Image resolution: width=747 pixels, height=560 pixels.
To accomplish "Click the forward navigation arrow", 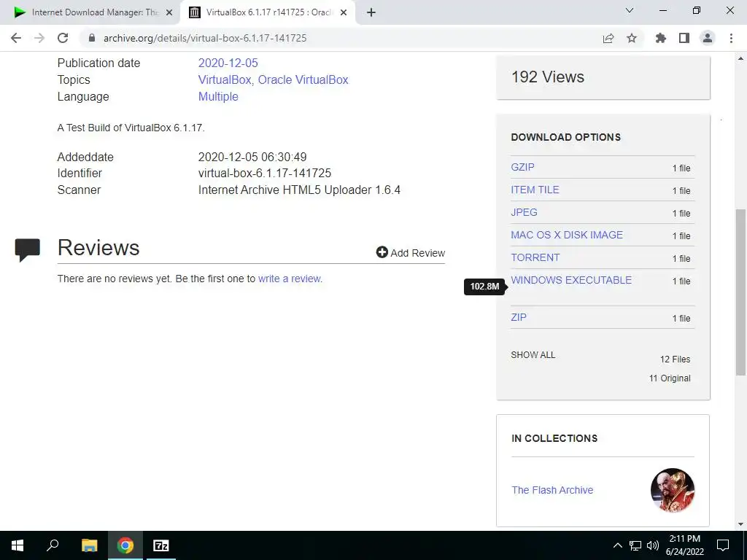I will pos(39,38).
